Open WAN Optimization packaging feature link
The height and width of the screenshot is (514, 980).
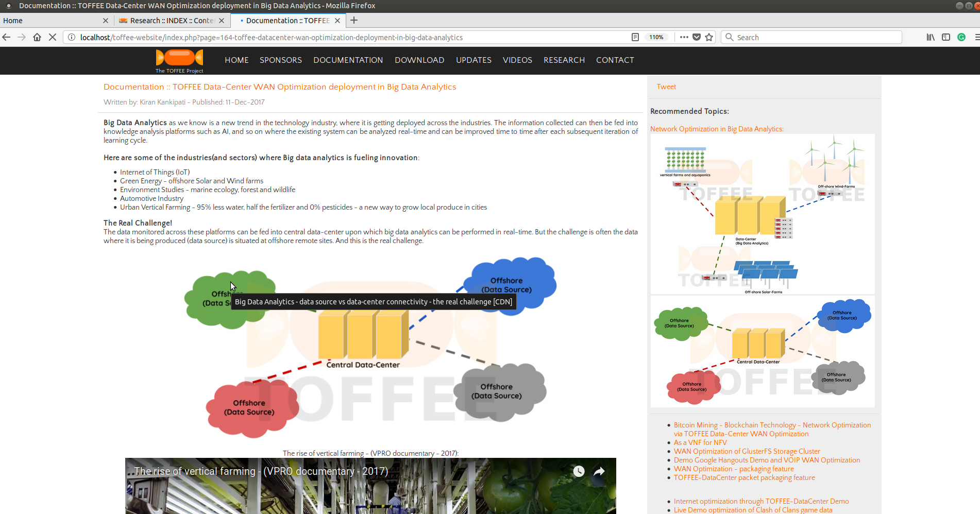[734, 469]
